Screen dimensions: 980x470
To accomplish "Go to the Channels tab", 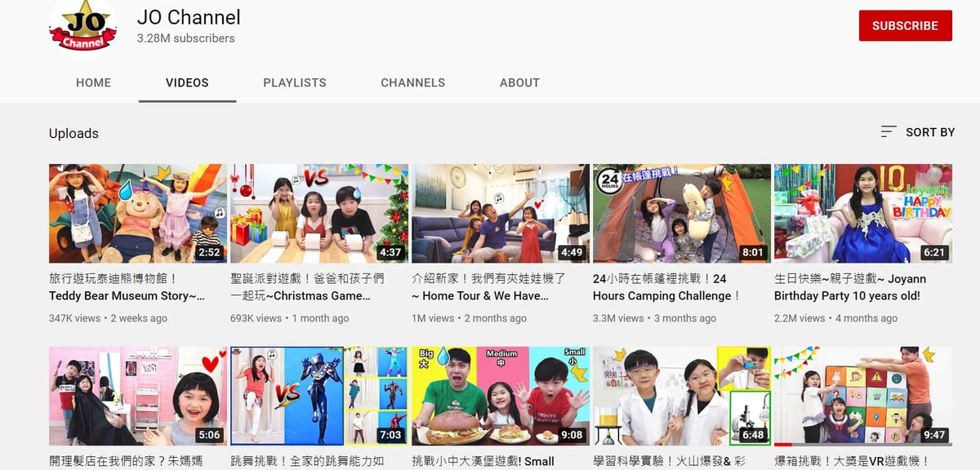I will pos(412,82).
